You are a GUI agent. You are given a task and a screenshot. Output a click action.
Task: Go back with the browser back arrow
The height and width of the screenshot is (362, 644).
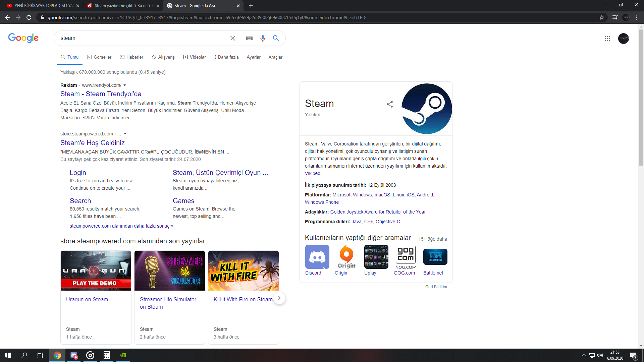click(x=7, y=17)
